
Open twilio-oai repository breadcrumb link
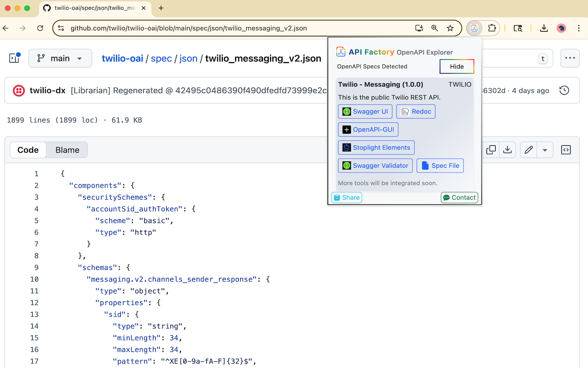pos(122,58)
